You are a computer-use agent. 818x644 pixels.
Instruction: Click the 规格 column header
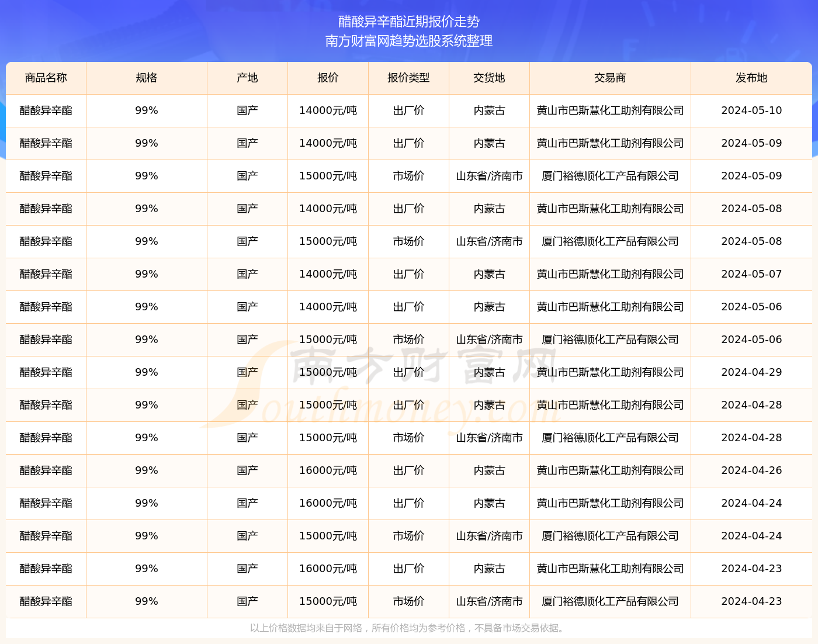click(147, 78)
